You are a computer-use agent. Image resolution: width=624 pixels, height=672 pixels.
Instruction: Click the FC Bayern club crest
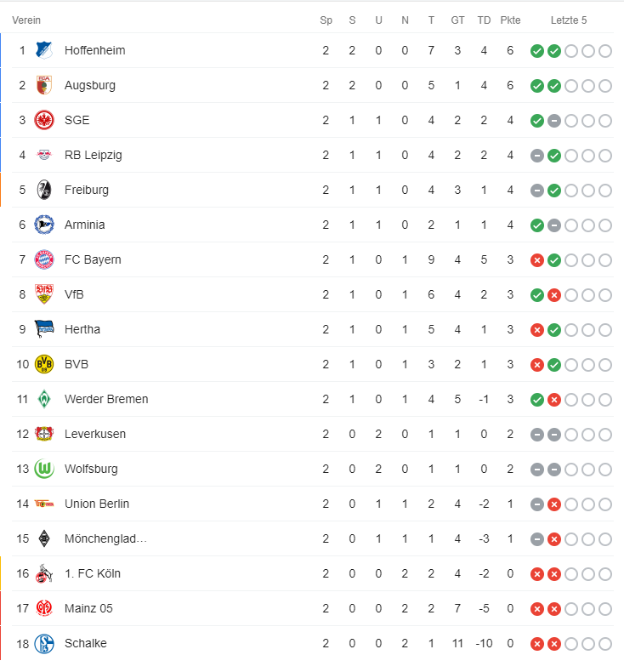pos(44,259)
